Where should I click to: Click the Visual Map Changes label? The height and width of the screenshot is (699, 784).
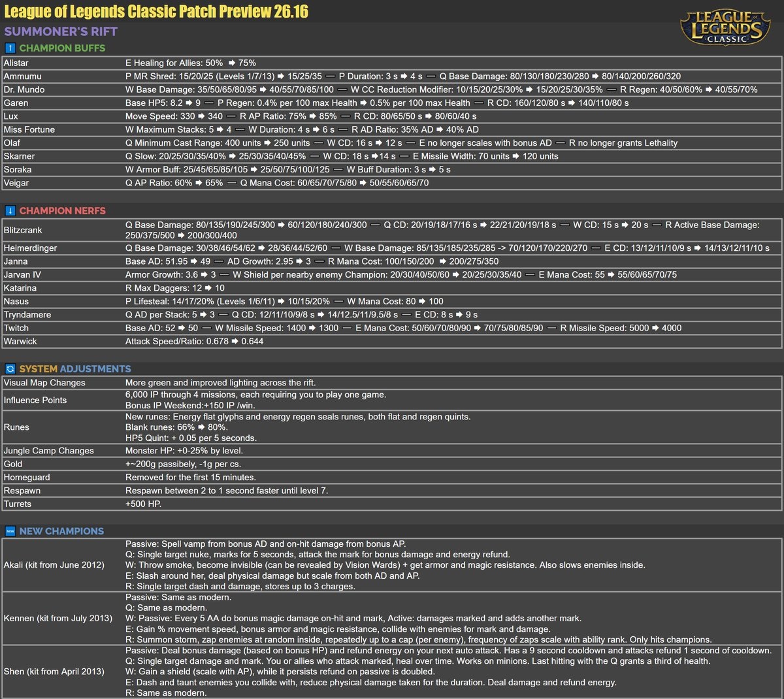pyautogui.click(x=44, y=383)
